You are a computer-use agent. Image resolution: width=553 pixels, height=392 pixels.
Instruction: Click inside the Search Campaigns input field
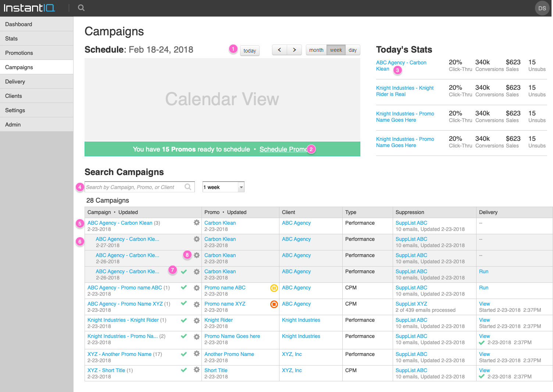[x=136, y=187]
